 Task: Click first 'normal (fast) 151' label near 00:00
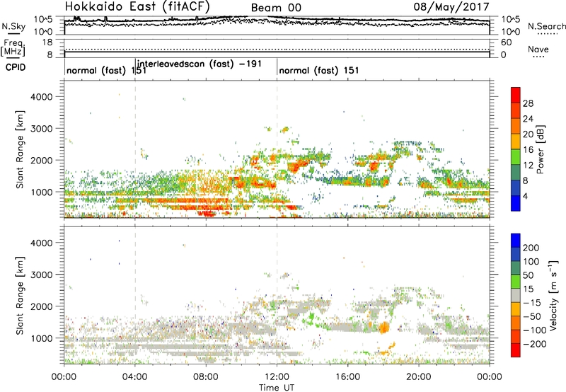107,70
